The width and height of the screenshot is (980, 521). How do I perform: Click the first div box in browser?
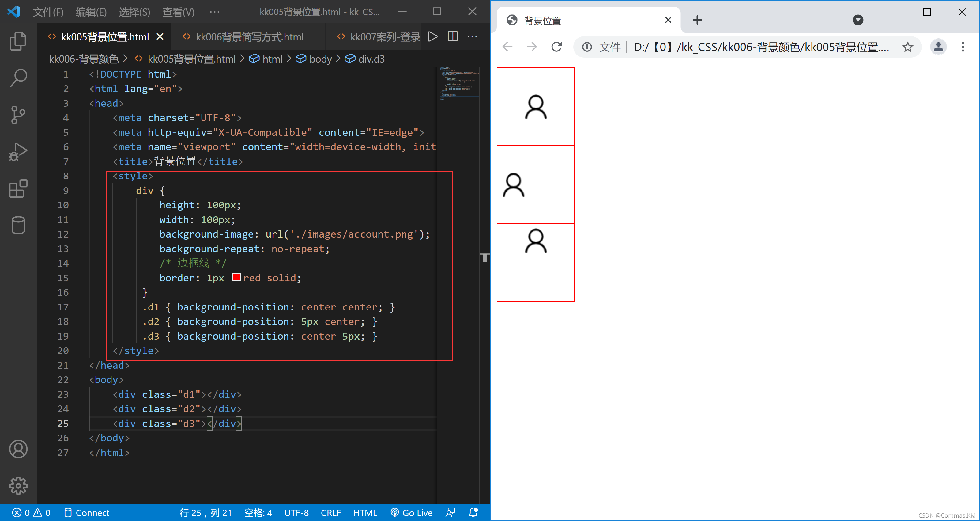tap(536, 107)
